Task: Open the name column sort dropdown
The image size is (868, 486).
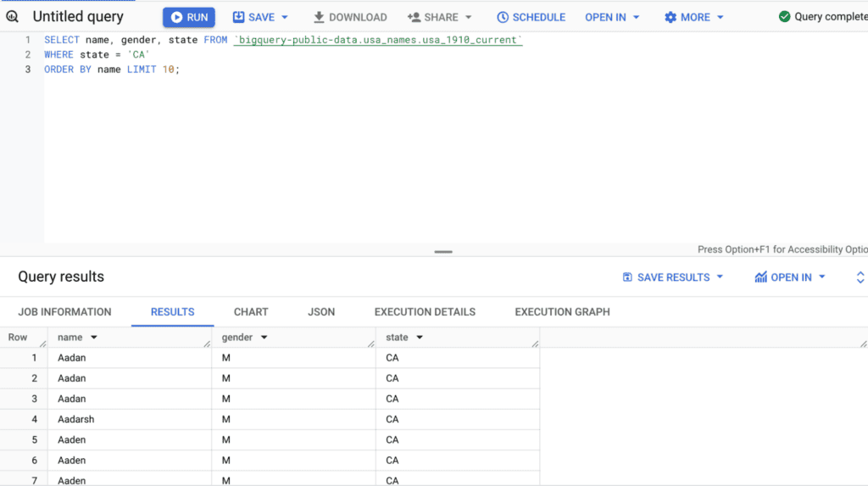Action: pos(94,337)
